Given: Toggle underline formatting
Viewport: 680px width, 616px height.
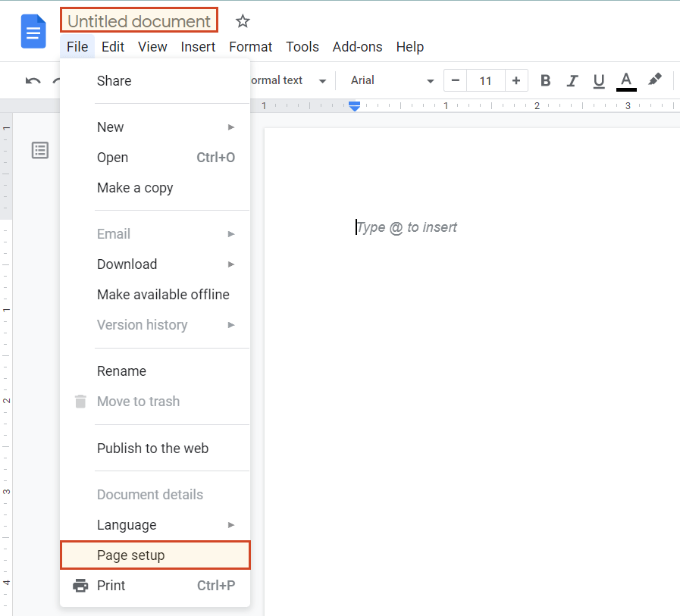Looking at the screenshot, I should 598,80.
